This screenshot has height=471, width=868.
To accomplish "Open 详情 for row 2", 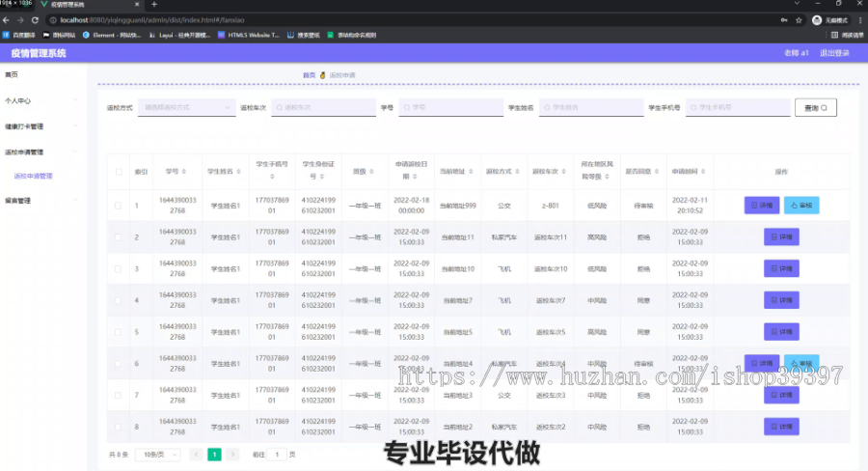I will click(781, 237).
